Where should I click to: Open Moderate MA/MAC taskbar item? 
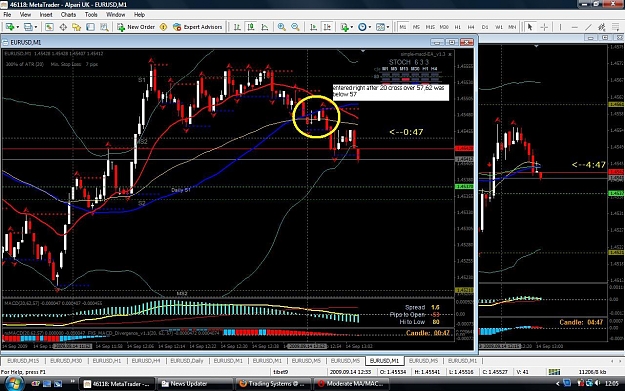pyautogui.click(x=351, y=384)
